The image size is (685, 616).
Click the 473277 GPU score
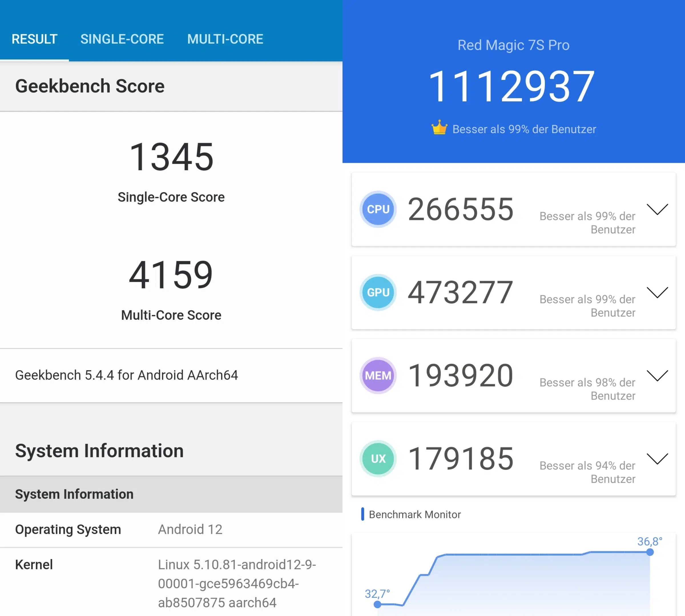click(460, 292)
